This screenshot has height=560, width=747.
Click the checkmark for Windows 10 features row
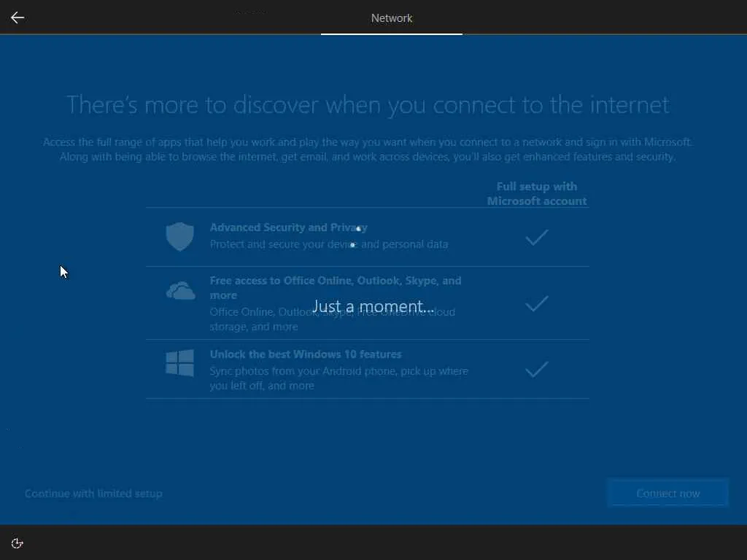click(x=537, y=369)
